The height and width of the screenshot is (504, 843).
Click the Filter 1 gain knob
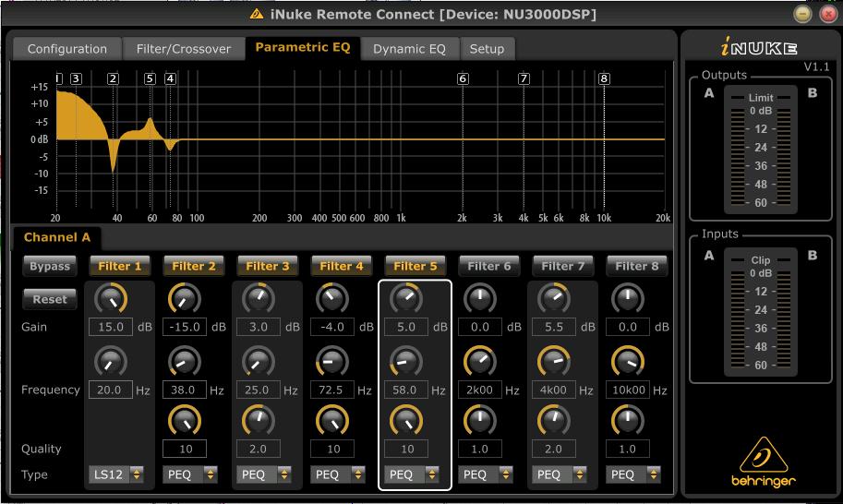pos(111,297)
